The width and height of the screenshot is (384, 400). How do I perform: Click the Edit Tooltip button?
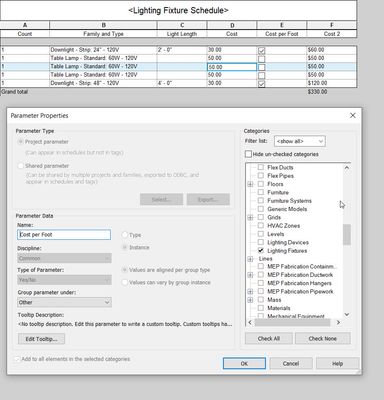click(41, 339)
